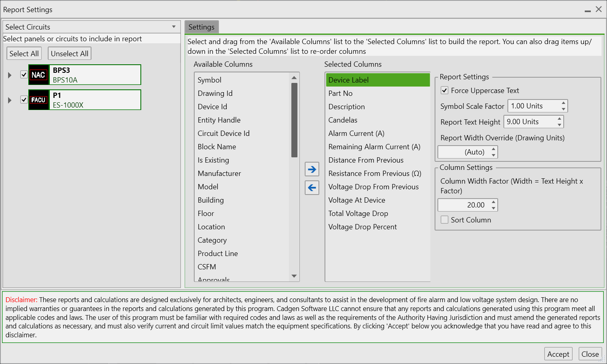Increase Report Width Override value
Image resolution: width=607 pixels, height=364 pixels.
tap(493, 149)
